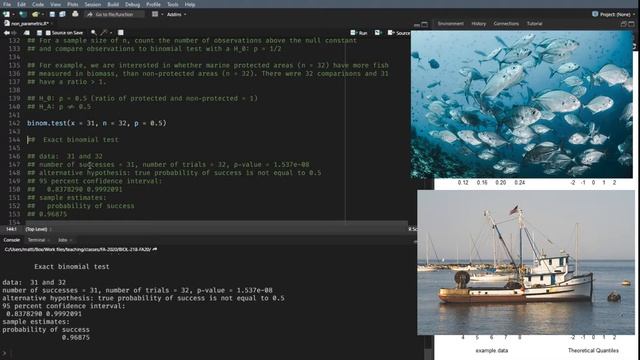Open the Edit menu
Screen dimensions: 640x360
(22, 4)
